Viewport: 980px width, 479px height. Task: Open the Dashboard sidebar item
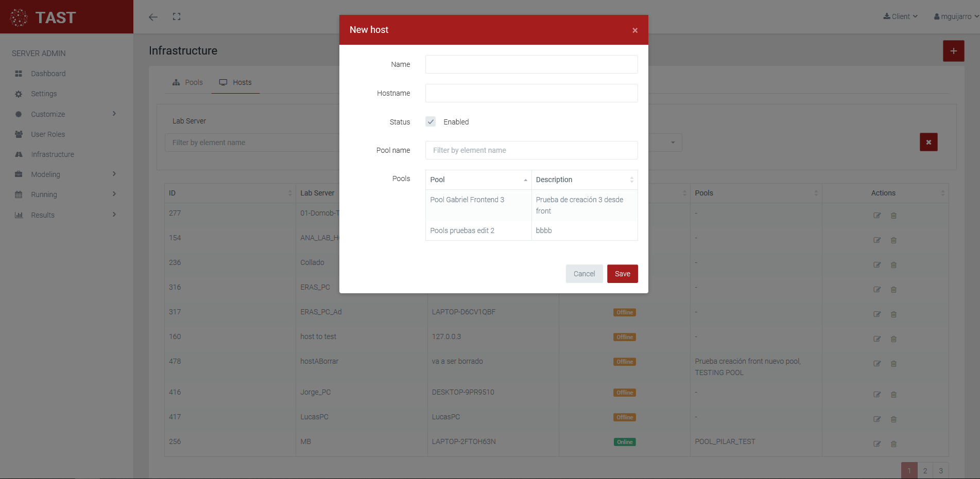pyautogui.click(x=48, y=74)
